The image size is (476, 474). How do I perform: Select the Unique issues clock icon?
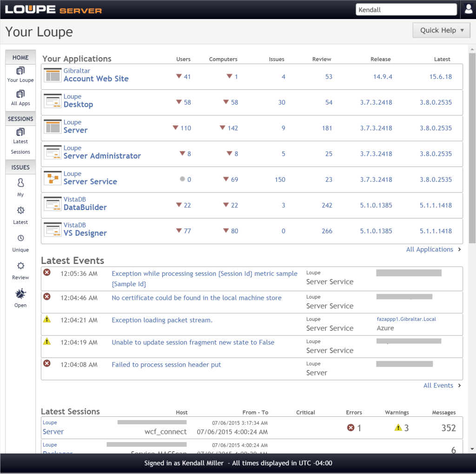[x=20, y=238]
